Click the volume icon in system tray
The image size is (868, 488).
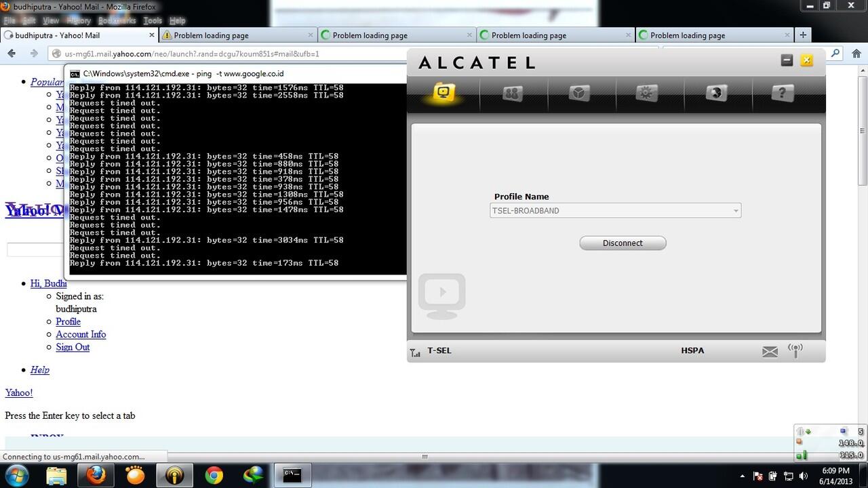point(802,476)
